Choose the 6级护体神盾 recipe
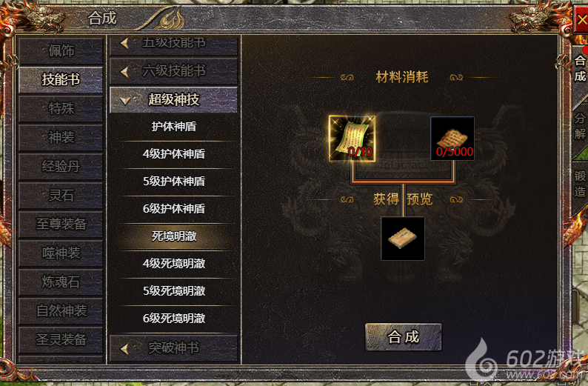Screen dimensions: 588x386 [173, 209]
